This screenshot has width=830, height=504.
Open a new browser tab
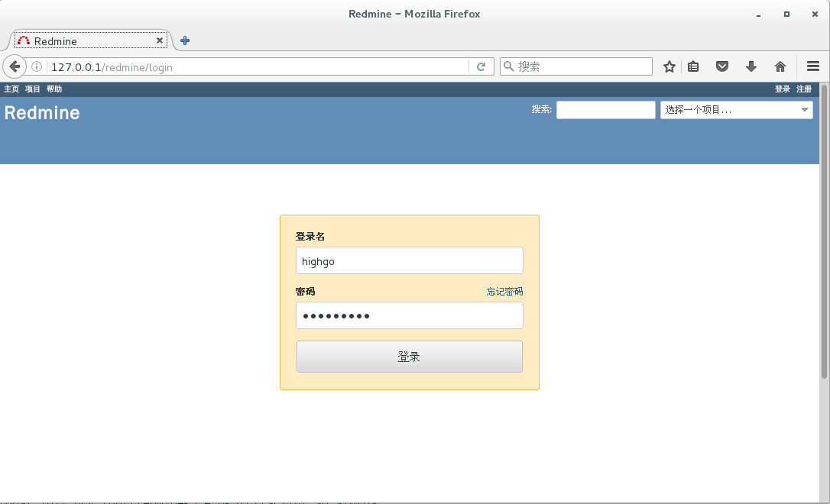184,41
